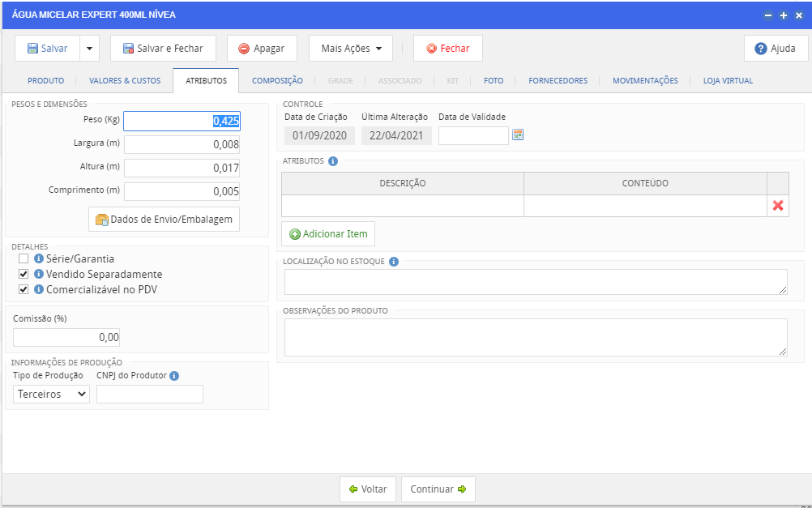Switch to the Valores & Custos tab
Image resolution: width=812 pixels, height=508 pixels.
coord(125,81)
